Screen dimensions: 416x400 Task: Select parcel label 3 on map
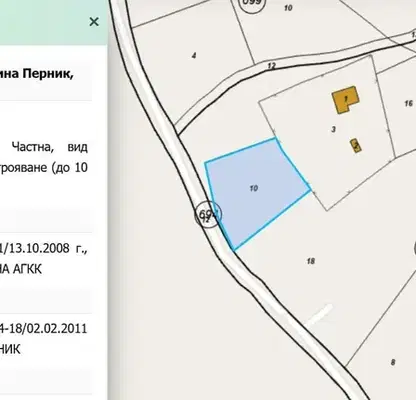(x=333, y=129)
